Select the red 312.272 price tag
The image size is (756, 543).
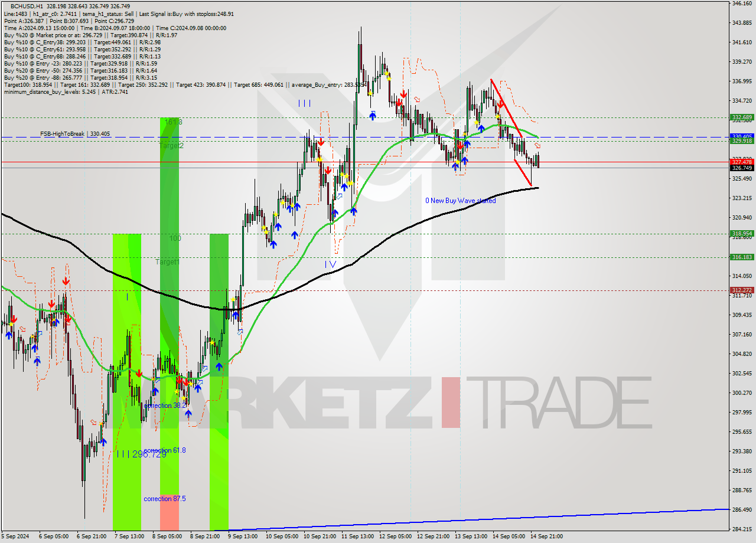[x=742, y=290]
